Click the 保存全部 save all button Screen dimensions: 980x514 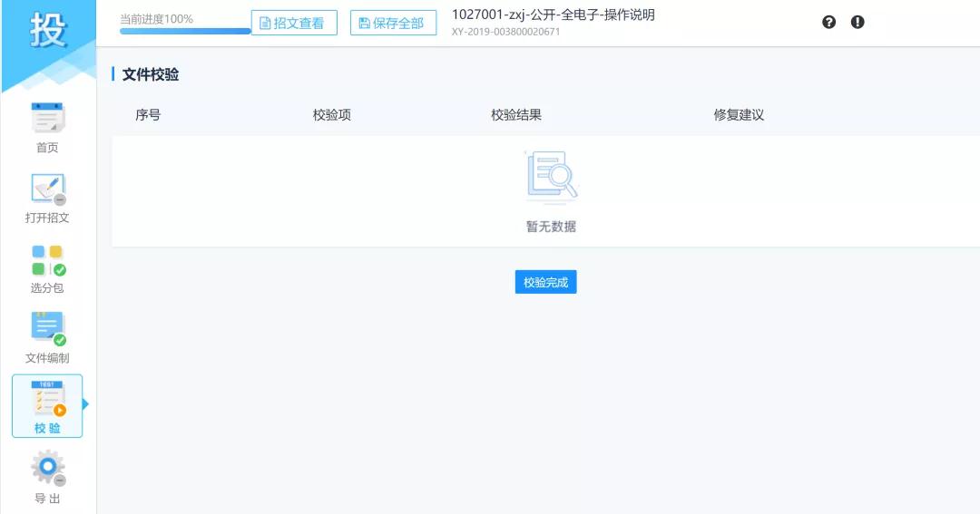393,23
